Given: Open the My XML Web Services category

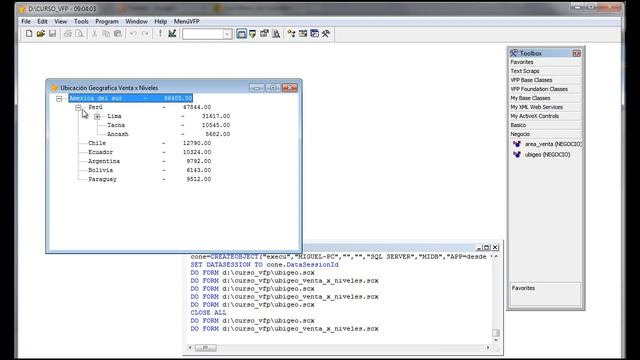Looking at the screenshot, I should click(x=545, y=107).
